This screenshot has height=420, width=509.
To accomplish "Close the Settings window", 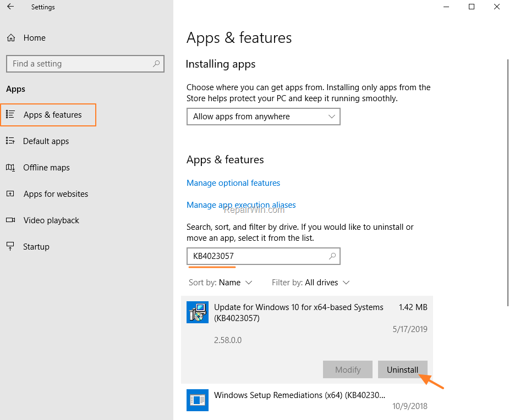I will click(x=497, y=7).
